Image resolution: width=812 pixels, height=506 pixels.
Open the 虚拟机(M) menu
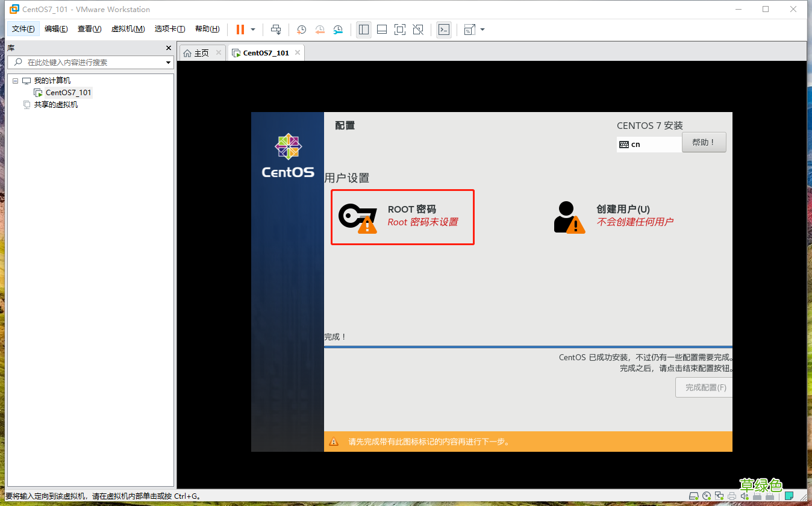(x=128, y=28)
